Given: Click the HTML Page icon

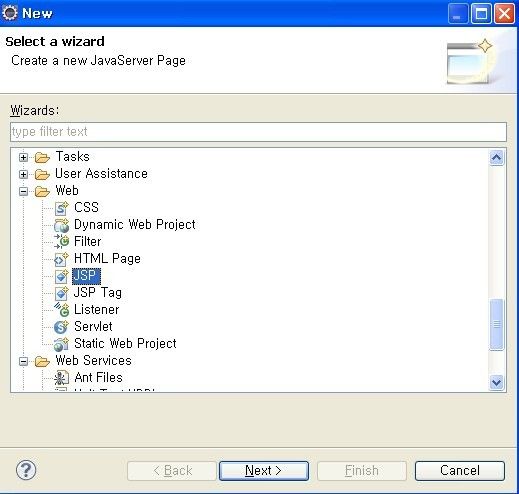Looking at the screenshot, I should tap(61, 259).
